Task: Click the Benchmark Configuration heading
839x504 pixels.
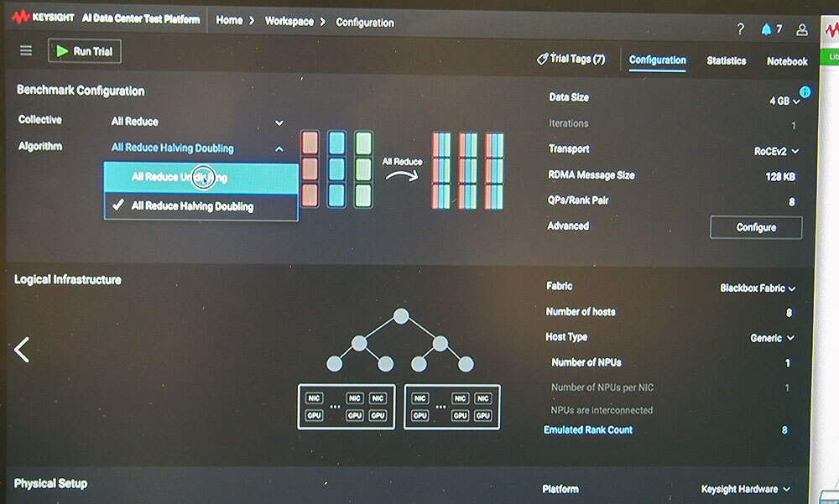Action: pos(81,91)
